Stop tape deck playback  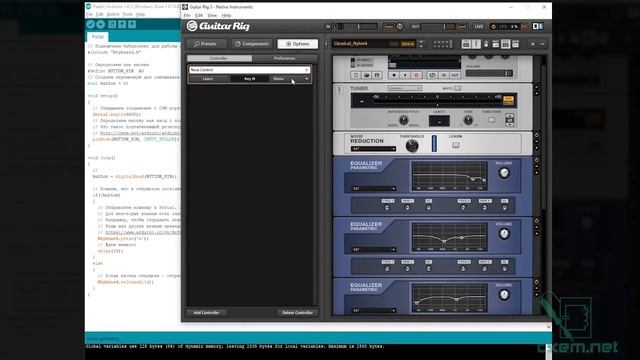pyautogui.click(x=394, y=76)
